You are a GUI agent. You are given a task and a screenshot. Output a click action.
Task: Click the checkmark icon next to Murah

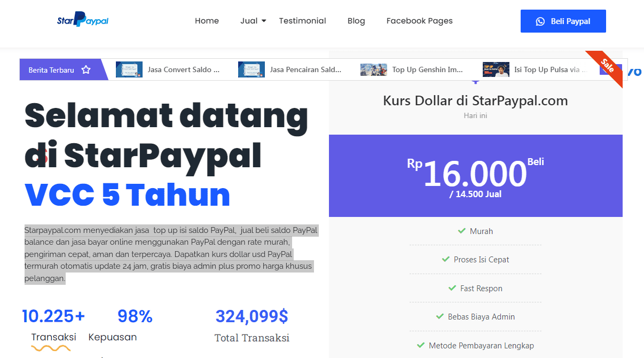(462, 231)
